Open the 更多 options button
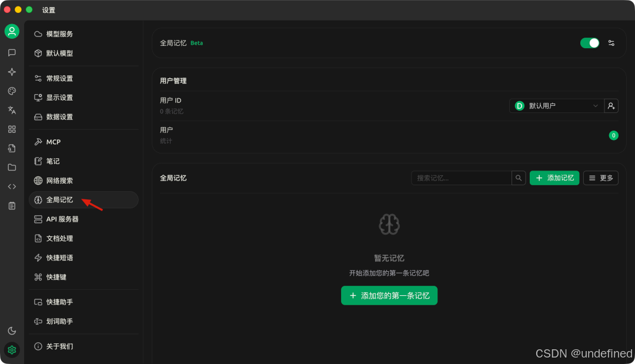 600,178
